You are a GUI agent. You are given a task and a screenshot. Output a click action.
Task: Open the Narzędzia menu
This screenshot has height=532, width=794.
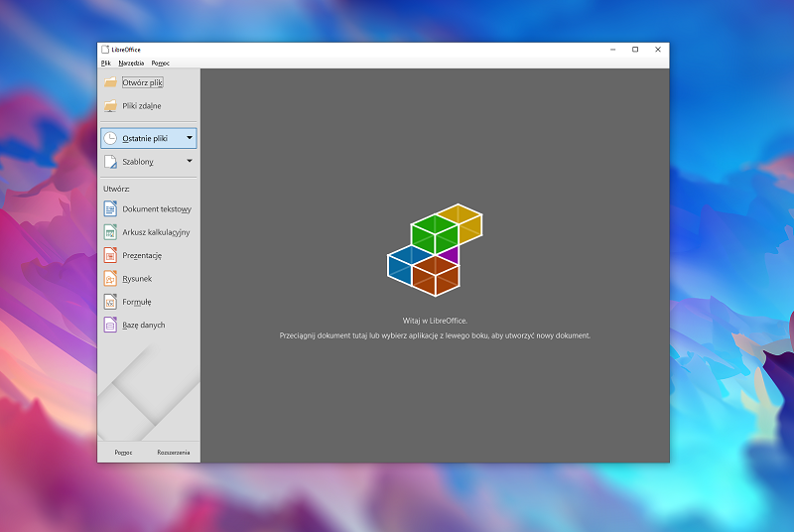pos(131,64)
